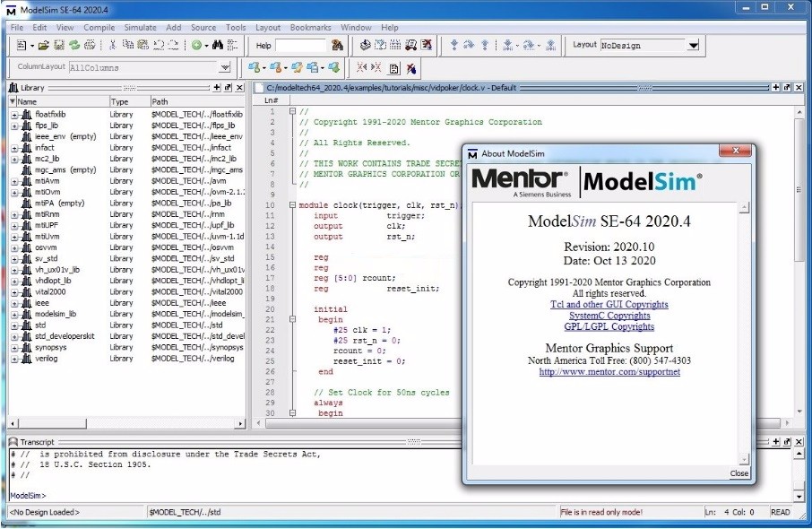Undock the Library panel
Screen dimensions: 812x529
[229, 88]
